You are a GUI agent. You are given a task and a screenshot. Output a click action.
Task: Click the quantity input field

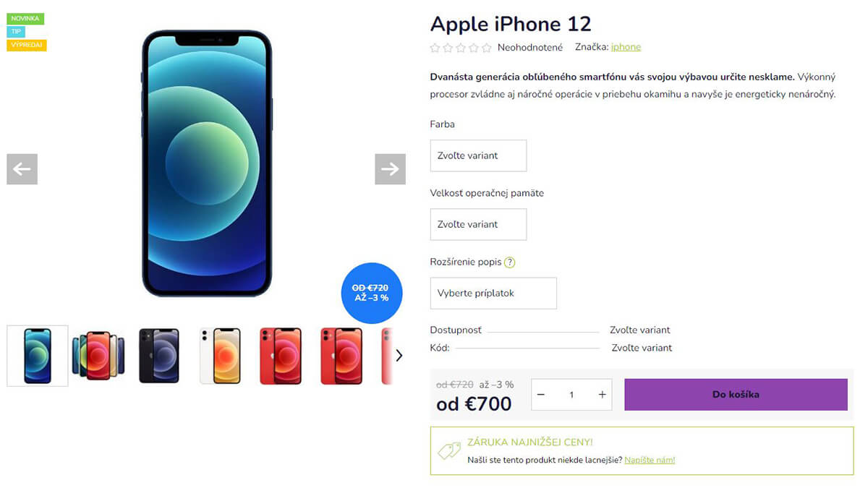571,395
